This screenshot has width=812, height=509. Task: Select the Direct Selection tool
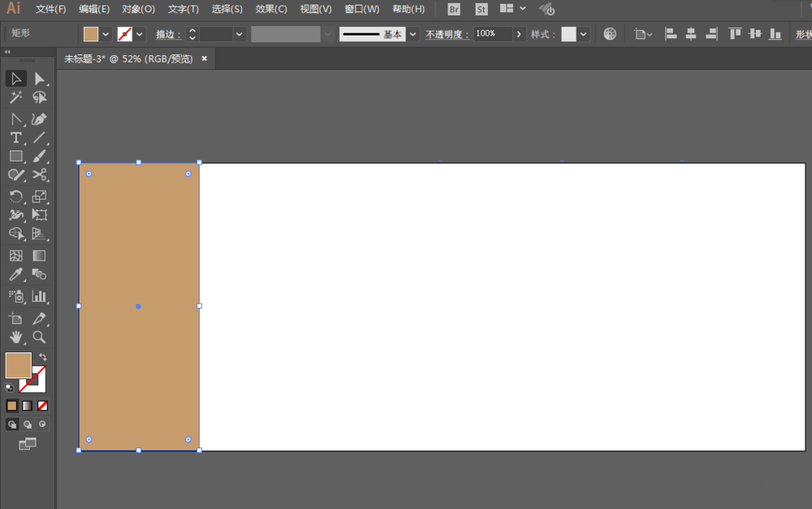click(39, 79)
